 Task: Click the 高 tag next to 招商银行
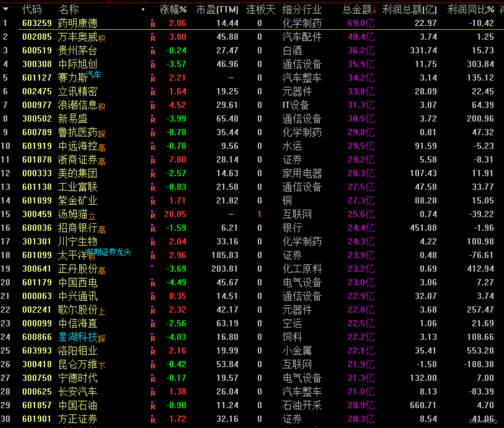click(102, 230)
